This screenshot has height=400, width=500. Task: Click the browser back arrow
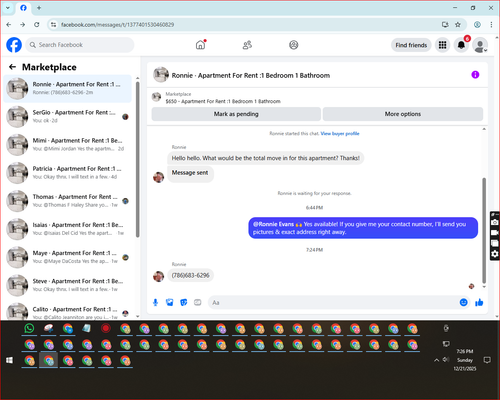coord(9,25)
